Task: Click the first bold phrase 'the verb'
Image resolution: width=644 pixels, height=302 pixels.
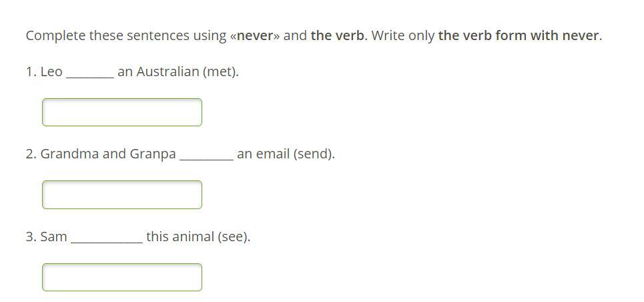Action: [337, 36]
